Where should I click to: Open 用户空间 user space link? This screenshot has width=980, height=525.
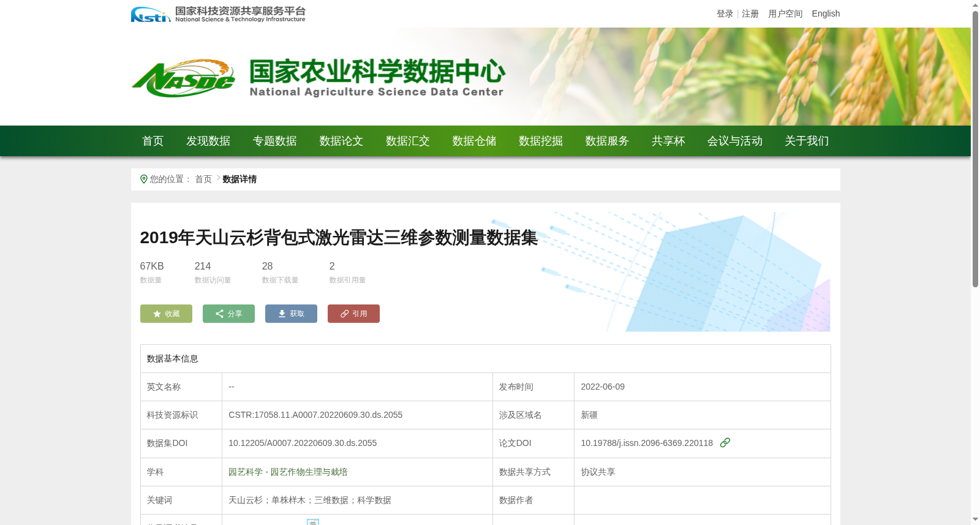pos(785,13)
